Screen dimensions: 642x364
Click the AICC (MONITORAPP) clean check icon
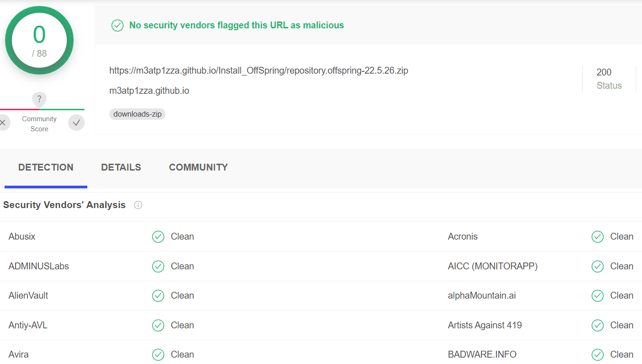pos(598,266)
